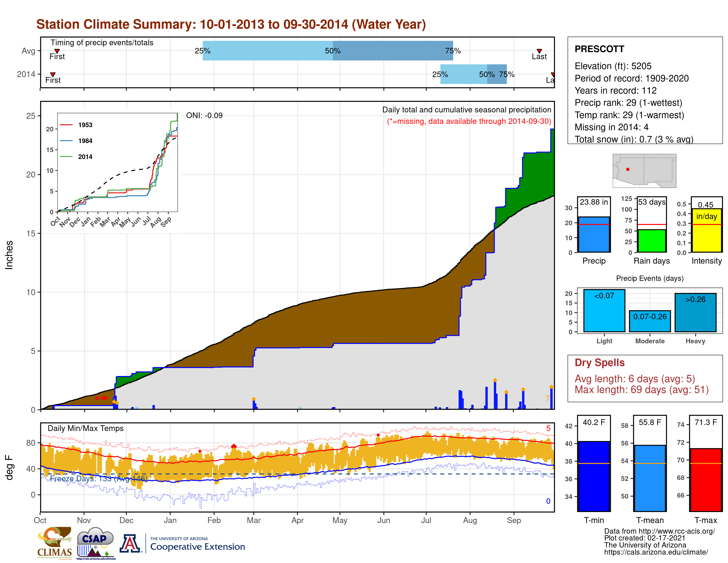Click the 2014 First red triangle marker
Screen dimensions: 728x563
point(53,75)
